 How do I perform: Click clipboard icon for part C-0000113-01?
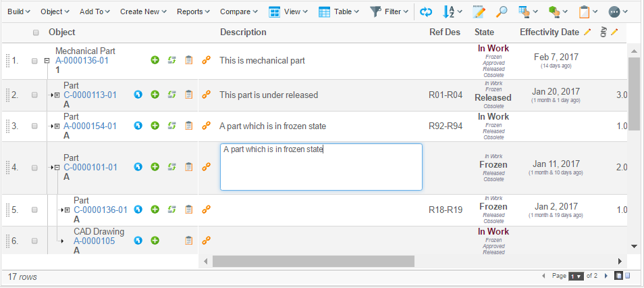(189, 95)
